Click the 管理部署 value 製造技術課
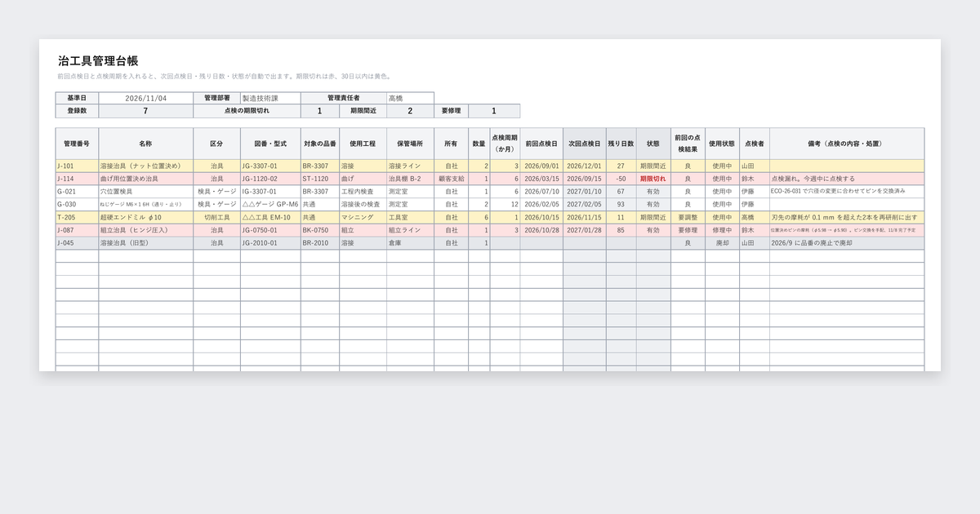 pyautogui.click(x=270, y=98)
